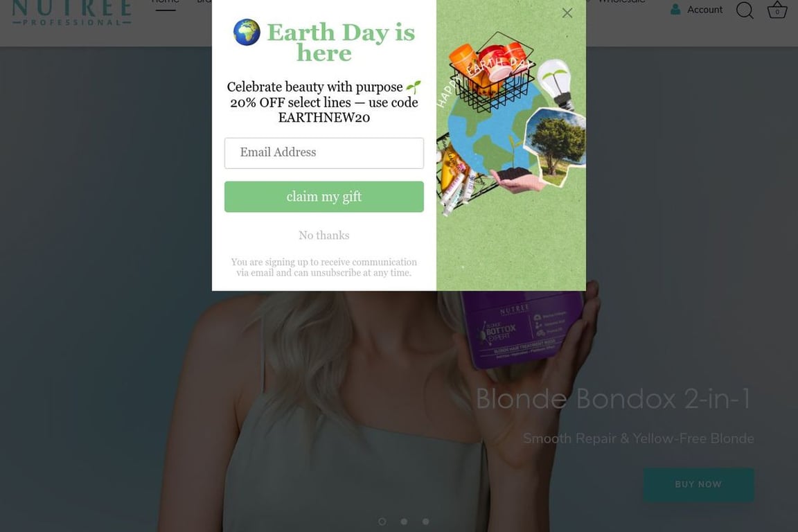798x532 pixels.
Task: Select the second carousel slide dot
Action: 404,522
